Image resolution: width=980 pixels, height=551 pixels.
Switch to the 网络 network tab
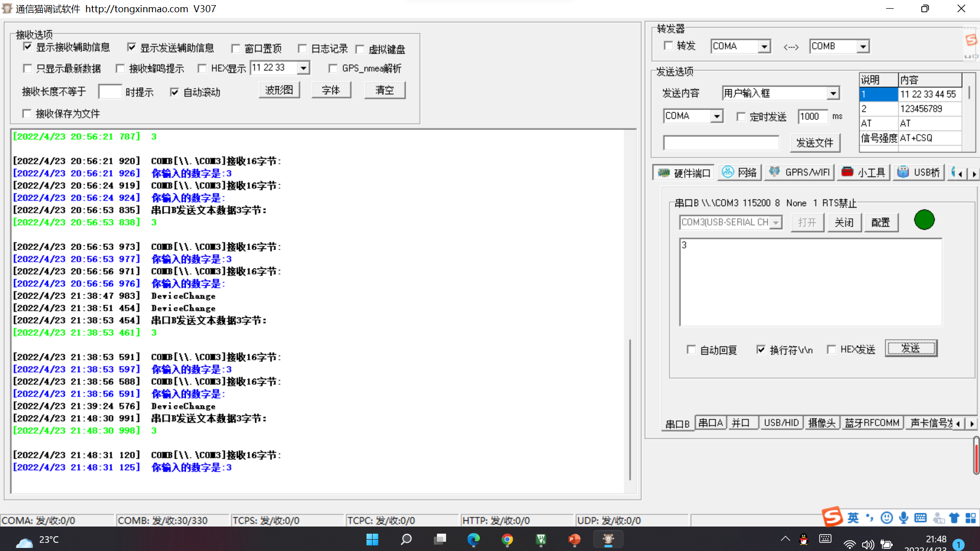pyautogui.click(x=740, y=172)
